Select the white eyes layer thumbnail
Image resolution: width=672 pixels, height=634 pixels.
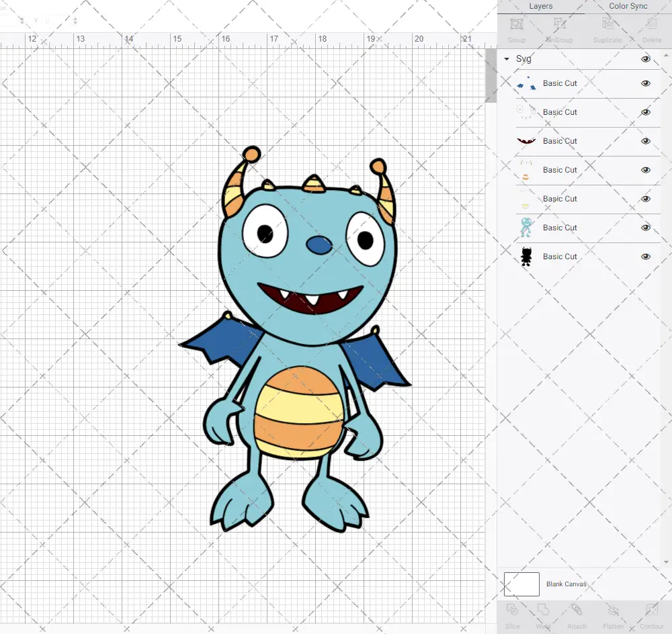tap(526, 112)
